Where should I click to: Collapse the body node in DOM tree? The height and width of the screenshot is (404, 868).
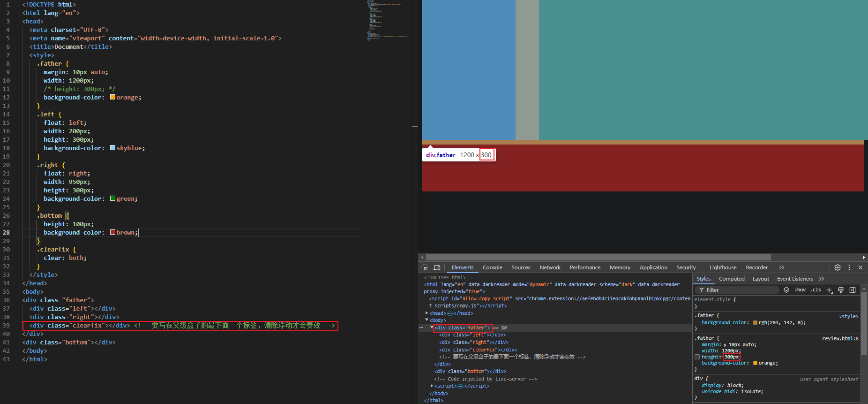tap(427, 320)
